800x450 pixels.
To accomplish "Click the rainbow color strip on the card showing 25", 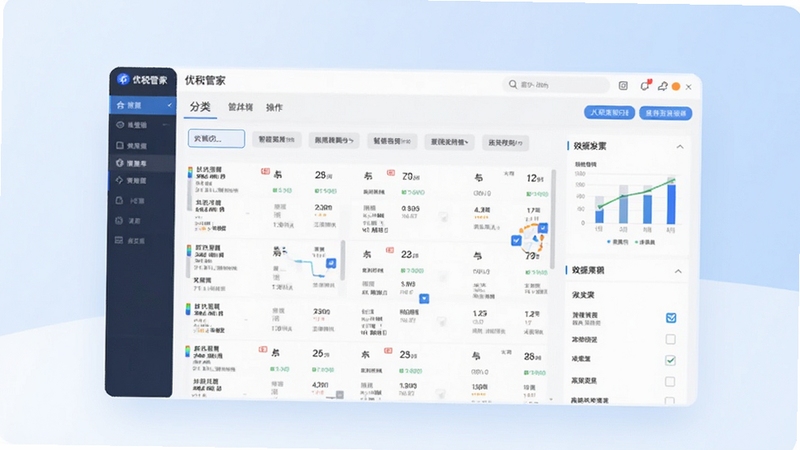I will [187, 351].
